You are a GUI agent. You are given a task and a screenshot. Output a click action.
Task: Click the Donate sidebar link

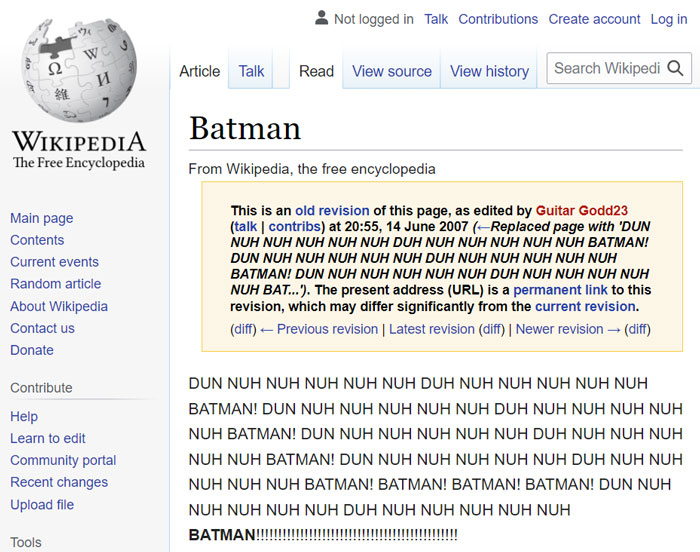tap(32, 350)
